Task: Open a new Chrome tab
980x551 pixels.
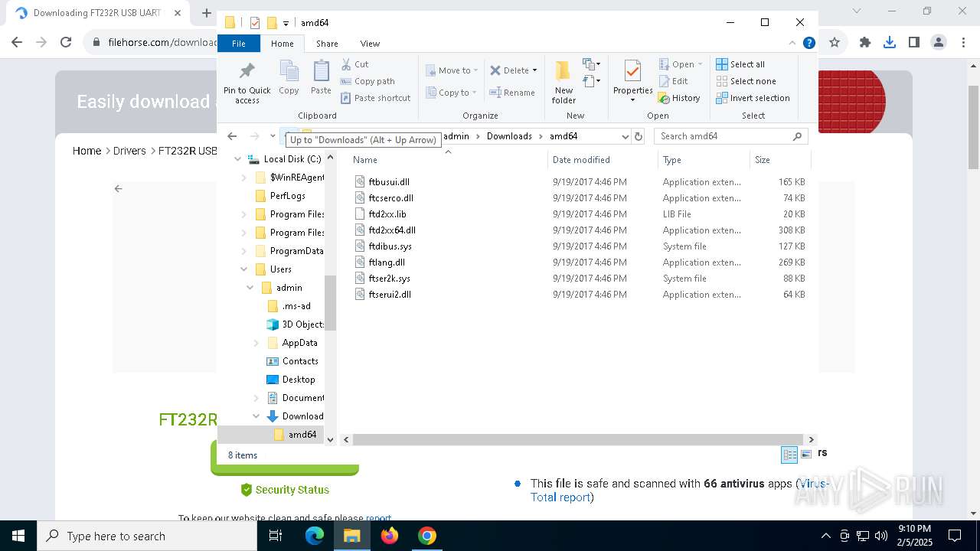Action: pyautogui.click(x=206, y=13)
